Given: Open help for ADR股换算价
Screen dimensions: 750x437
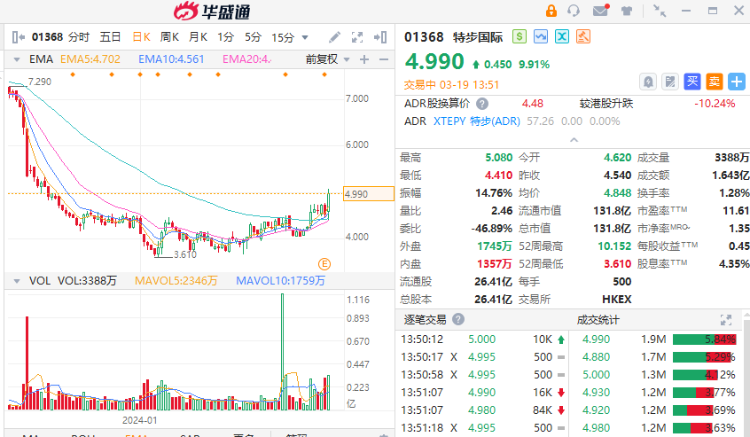Looking at the screenshot, I should [482, 103].
